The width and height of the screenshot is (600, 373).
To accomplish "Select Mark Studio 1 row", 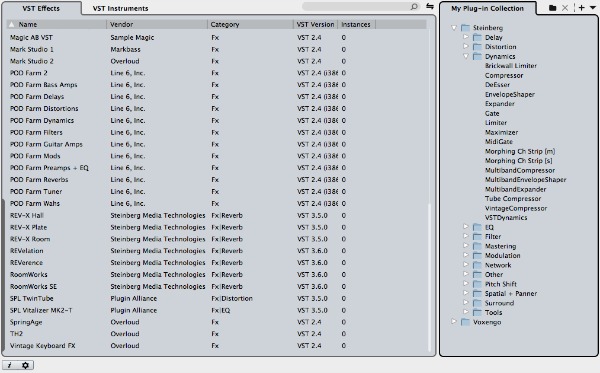I will click(216, 49).
